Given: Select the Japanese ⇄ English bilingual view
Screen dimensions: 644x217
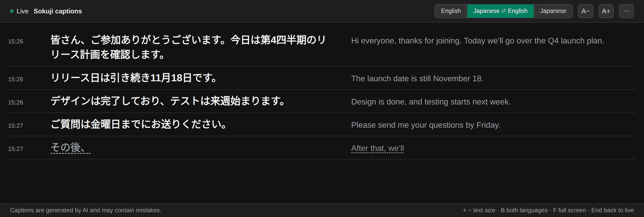Looking at the screenshot, I should point(500,11).
